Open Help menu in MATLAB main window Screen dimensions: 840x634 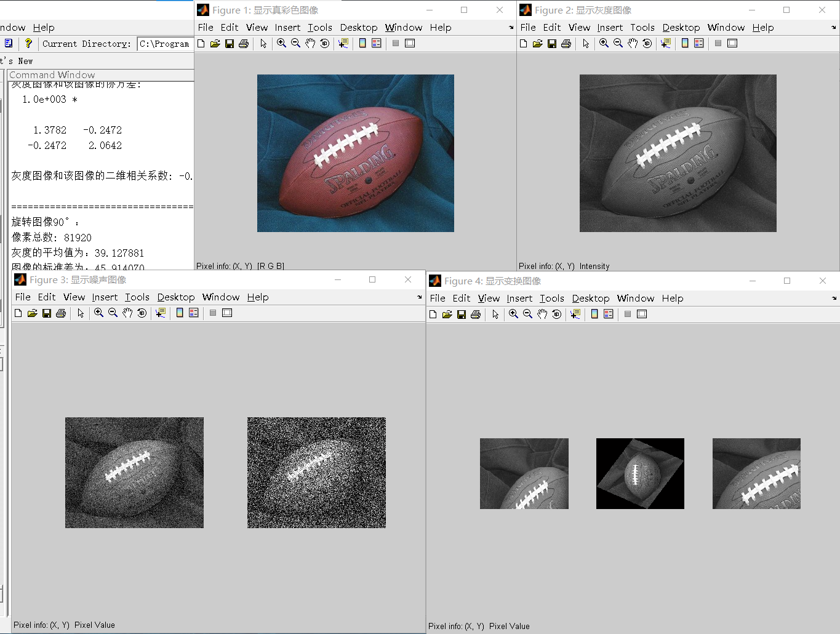(x=44, y=28)
